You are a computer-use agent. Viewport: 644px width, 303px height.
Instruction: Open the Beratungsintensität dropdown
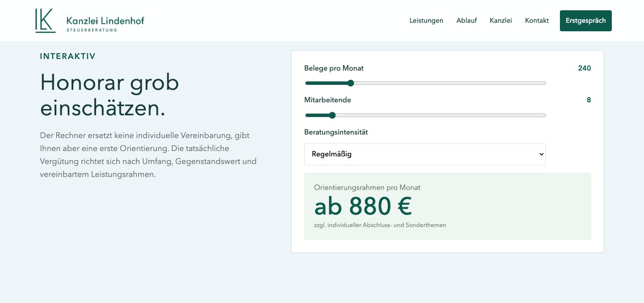425,154
